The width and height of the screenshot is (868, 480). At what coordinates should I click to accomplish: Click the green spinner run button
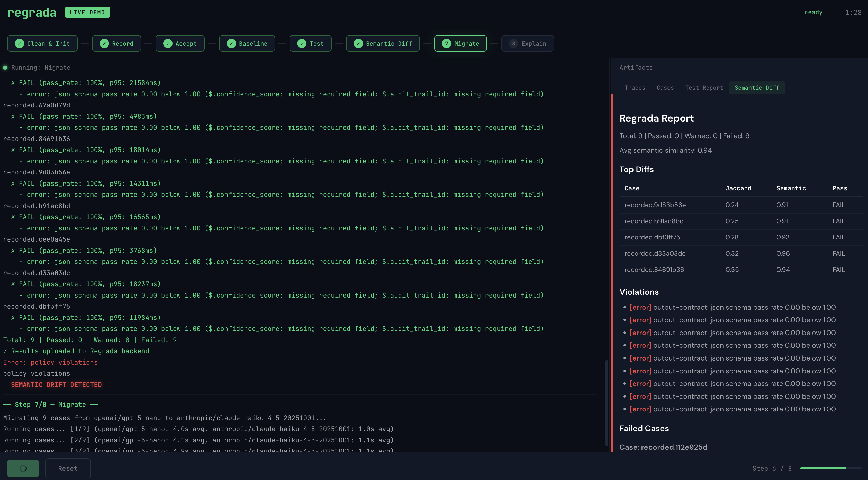(23, 468)
